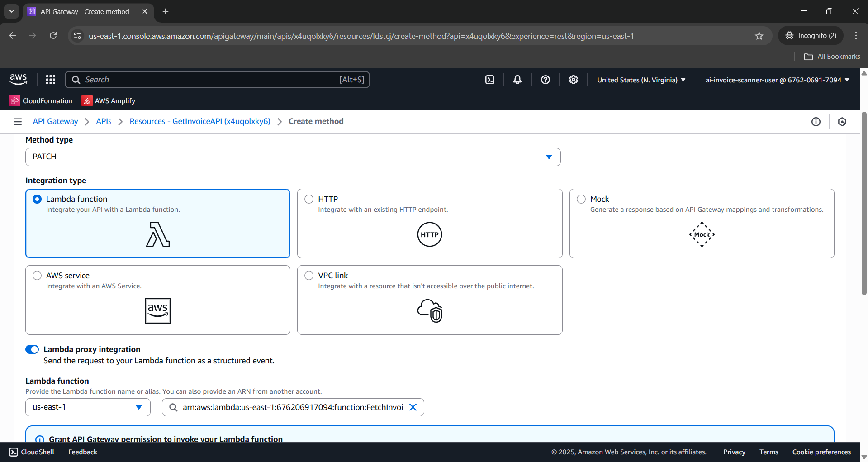
Task: Open the us-east-1 Lambda region dropdown
Action: click(x=88, y=407)
